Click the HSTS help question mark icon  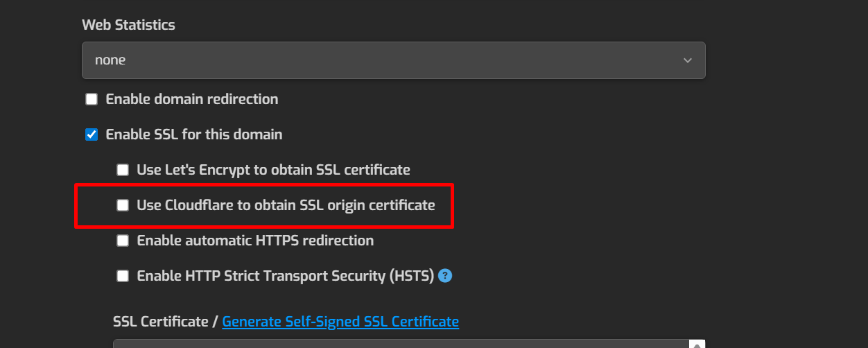[446, 276]
